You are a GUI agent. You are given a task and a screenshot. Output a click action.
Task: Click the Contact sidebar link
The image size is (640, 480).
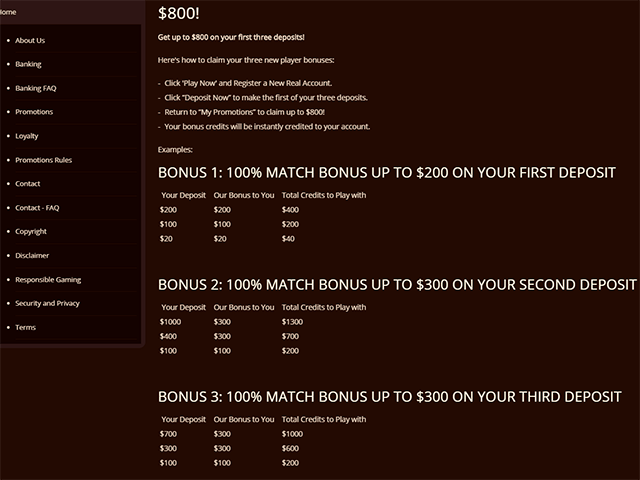point(27,184)
